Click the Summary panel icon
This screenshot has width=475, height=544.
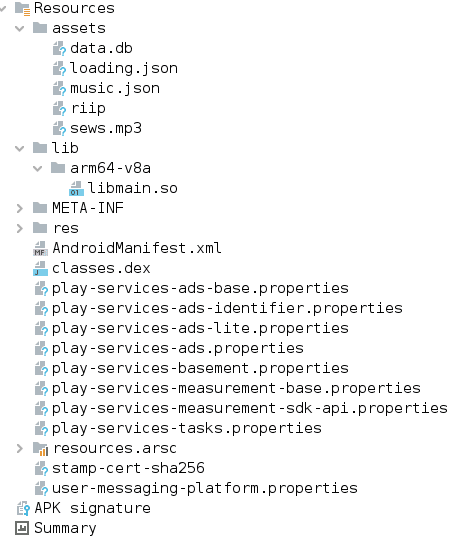click(22, 528)
